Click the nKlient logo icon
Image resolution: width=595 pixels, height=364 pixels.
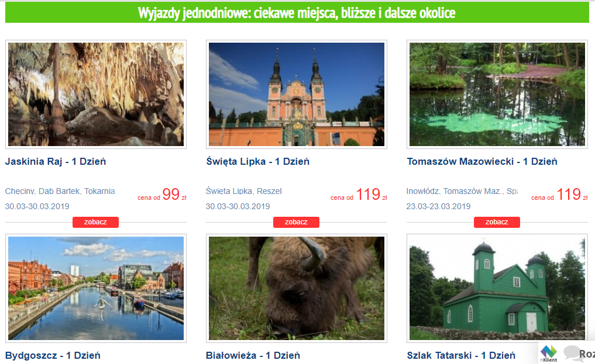[549, 353]
